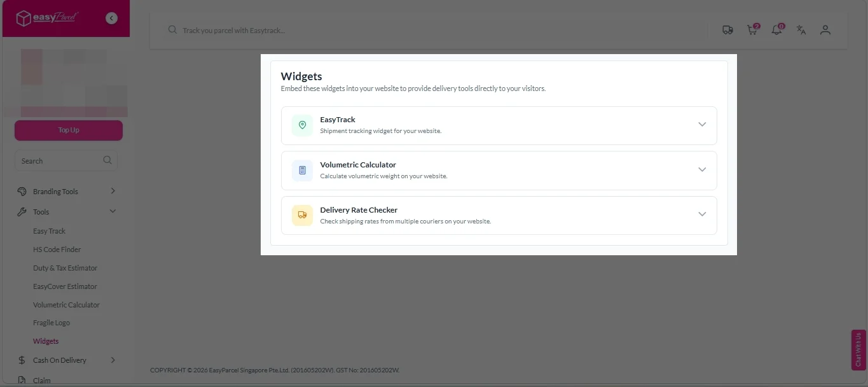Viewport: 868px width, 387px height.
Task: Expand the Cash On Delivery arrow
Action: (x=113, y=360)
